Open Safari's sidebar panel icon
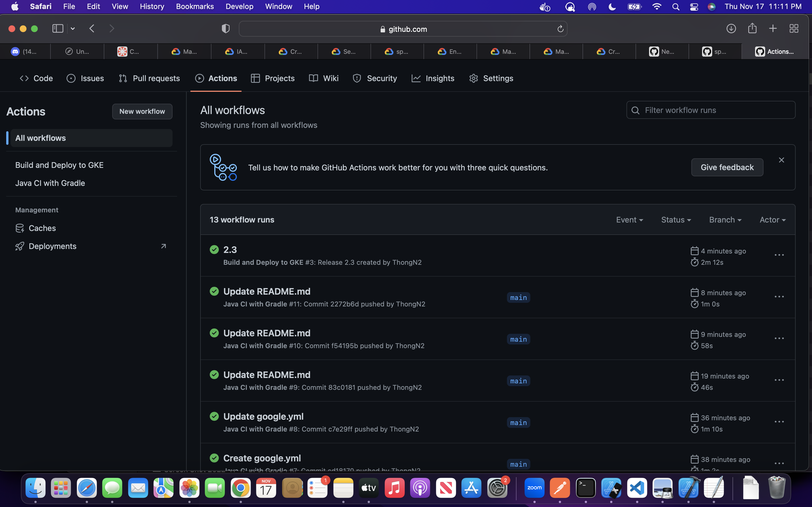 58,28
